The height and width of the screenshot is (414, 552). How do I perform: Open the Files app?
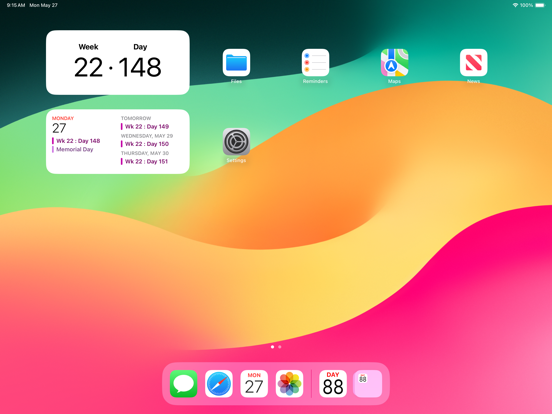click(x=236, y=63)
